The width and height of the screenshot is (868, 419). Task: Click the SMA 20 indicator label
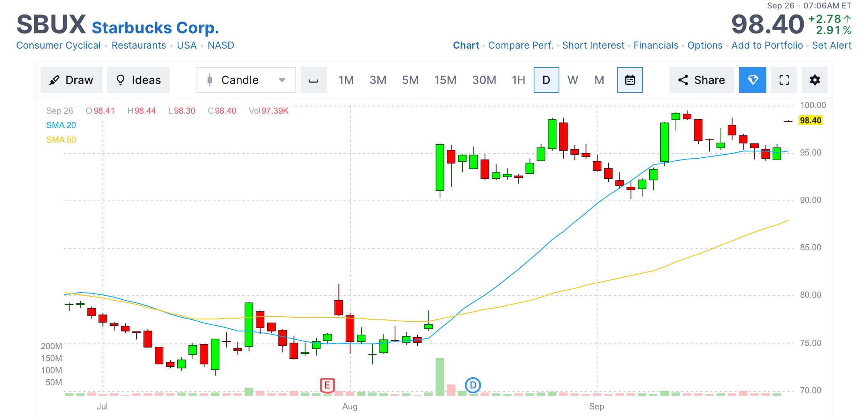coord(61,125)
